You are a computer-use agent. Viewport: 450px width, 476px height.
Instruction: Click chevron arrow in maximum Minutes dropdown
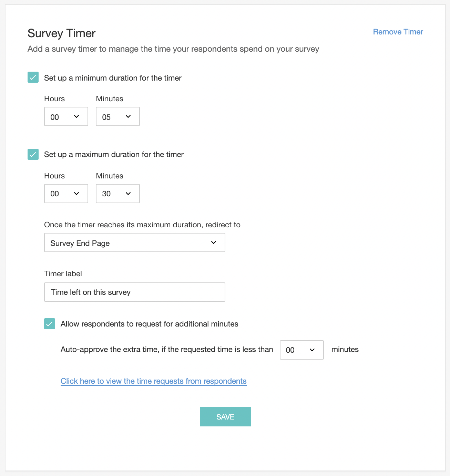coord(128,194)
